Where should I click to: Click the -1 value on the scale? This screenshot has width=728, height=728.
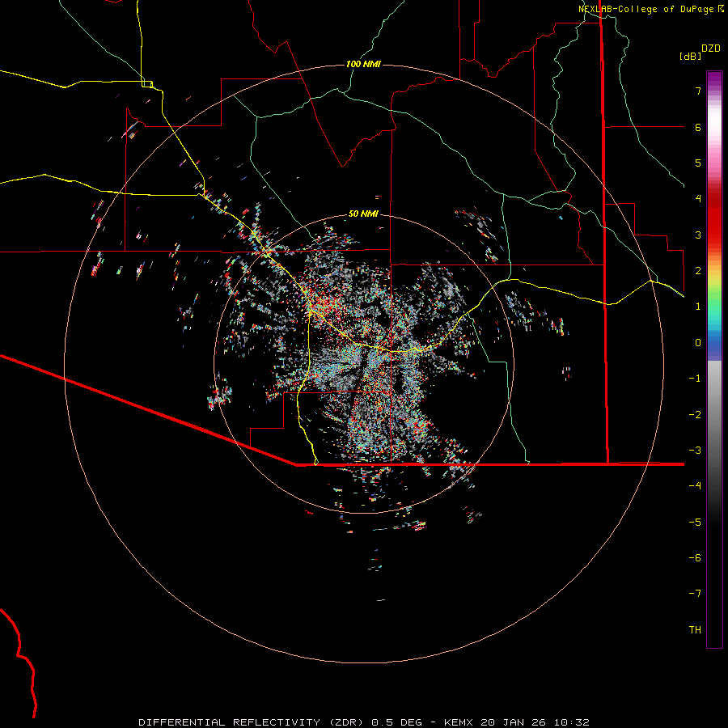[x=695, y=379]
